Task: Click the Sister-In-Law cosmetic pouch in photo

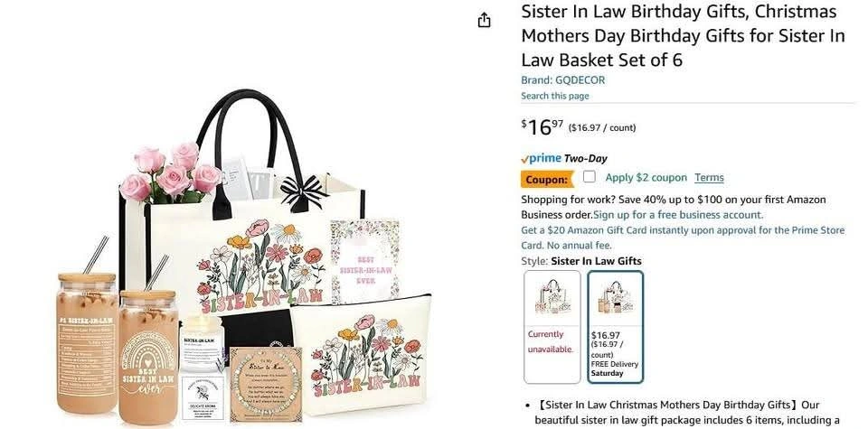Action: (x=361, y=354)
